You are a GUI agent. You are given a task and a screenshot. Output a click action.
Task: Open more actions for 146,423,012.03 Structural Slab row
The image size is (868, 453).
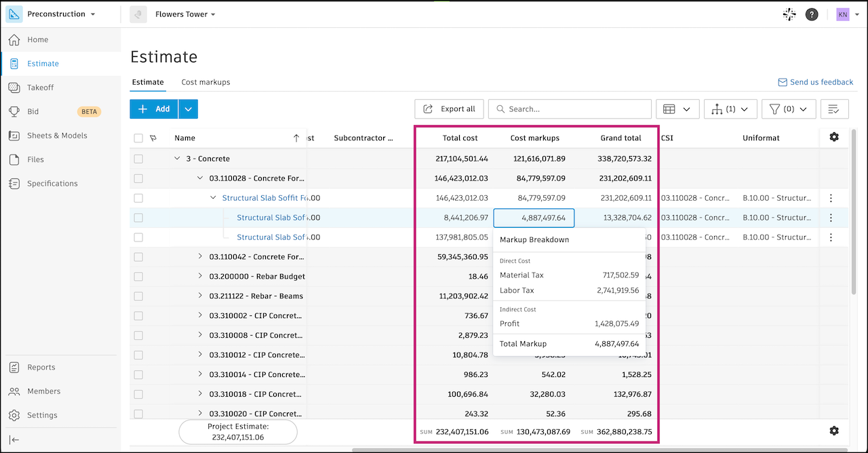click(831, 199)
